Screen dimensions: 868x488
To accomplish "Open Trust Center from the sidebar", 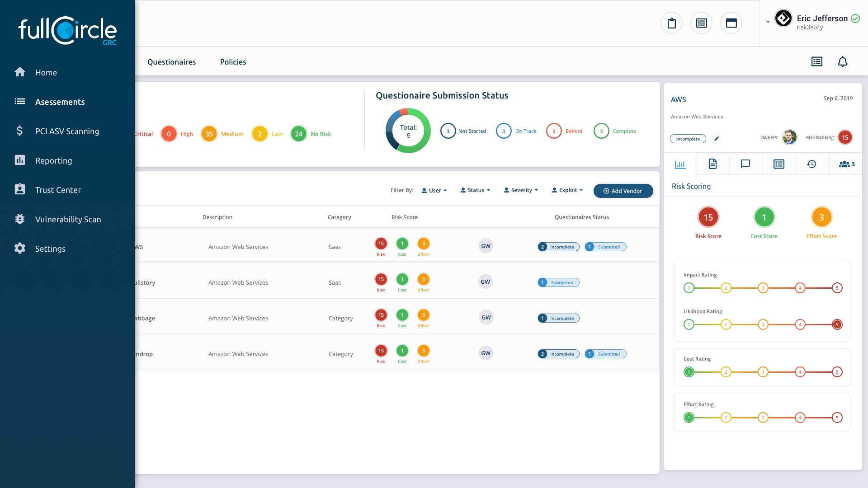I will pyautogui.click(x=58, y=190).
